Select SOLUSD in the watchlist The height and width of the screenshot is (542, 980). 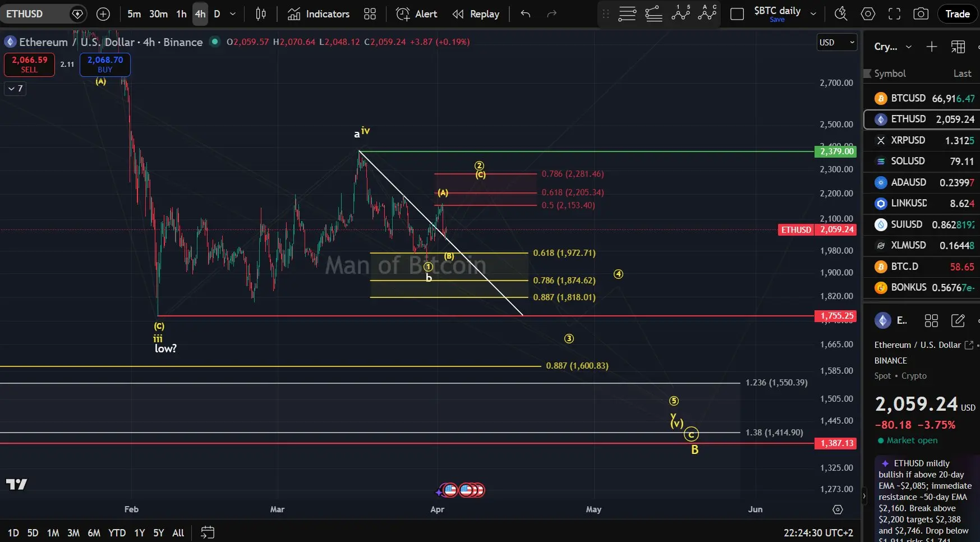(921, 161)
